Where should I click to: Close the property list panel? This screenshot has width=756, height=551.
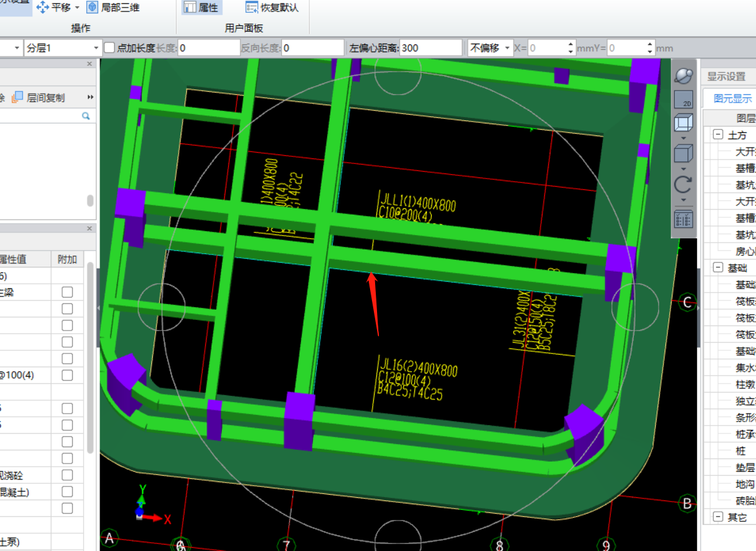coord(89,229)
